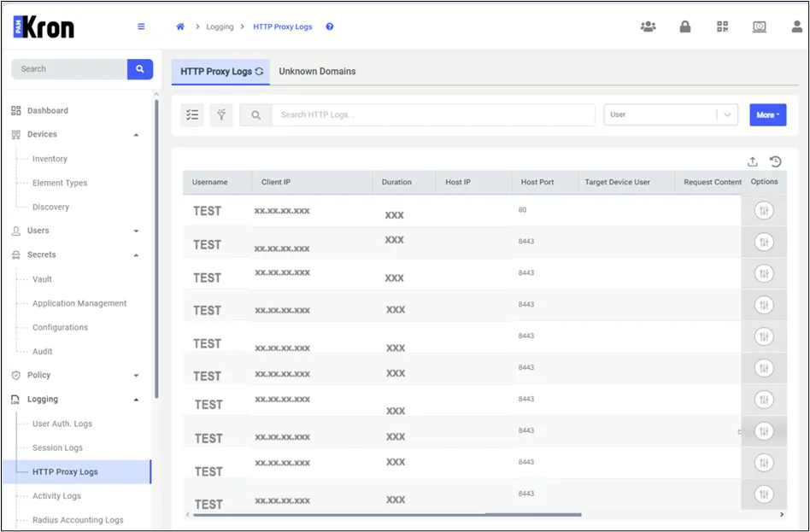Sort by the Username column header

click(x=209, y=182)
